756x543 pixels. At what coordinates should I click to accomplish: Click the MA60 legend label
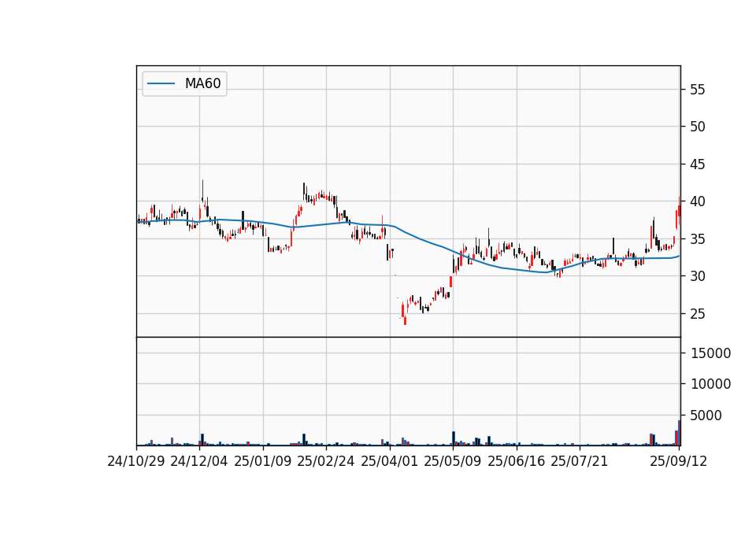202,83
